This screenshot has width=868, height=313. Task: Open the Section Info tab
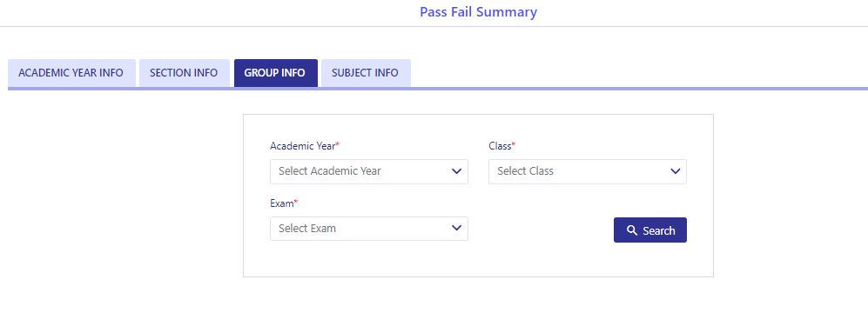(x=184, y=73)
